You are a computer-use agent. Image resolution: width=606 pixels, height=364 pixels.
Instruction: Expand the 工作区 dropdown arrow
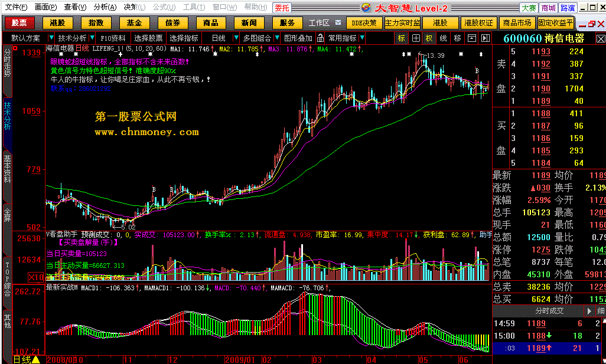tap(338, 22)
